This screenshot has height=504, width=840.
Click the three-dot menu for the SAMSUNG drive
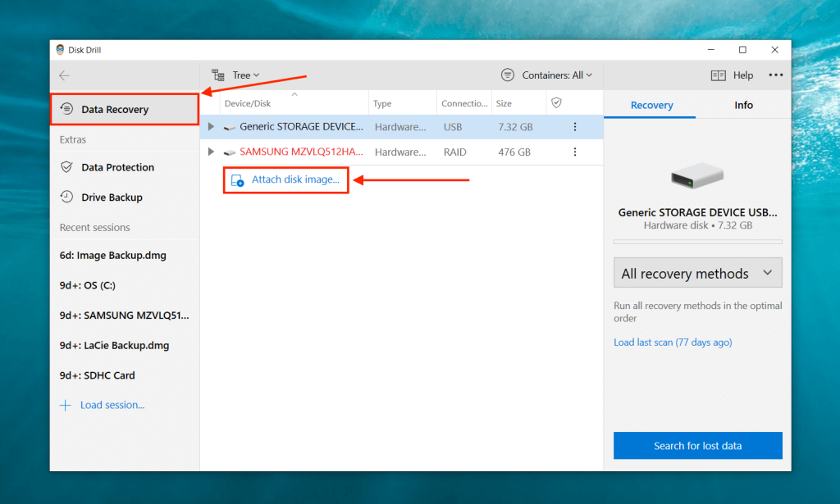pyautogui.click(x=574, y=152)
